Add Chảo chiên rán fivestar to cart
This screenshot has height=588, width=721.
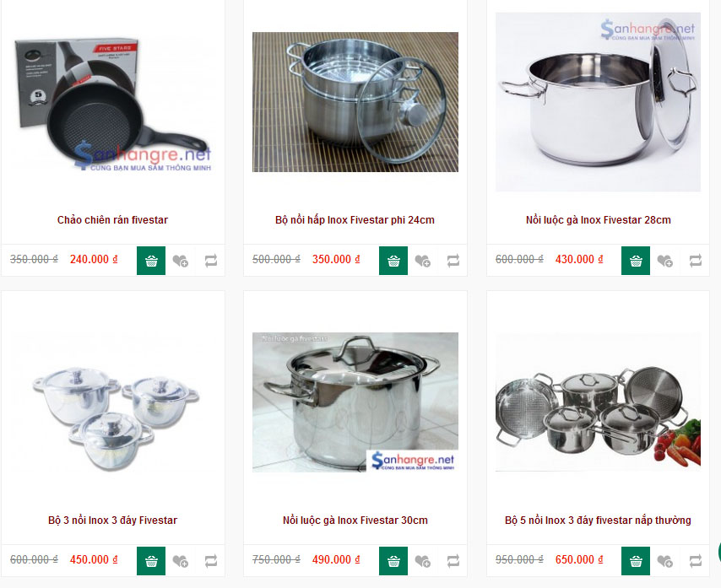click(x=151, y=261)
